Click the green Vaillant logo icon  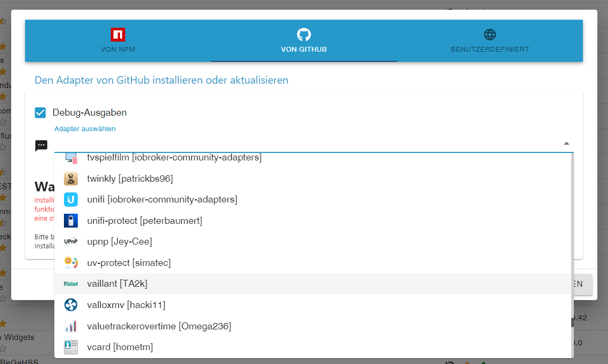71,284
